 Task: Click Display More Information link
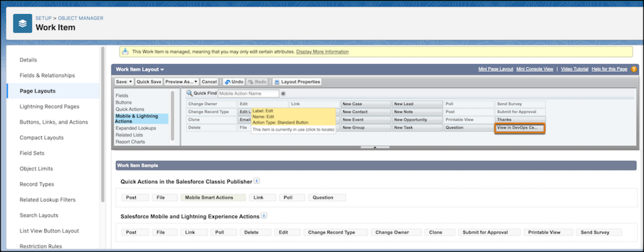(323, 51)
